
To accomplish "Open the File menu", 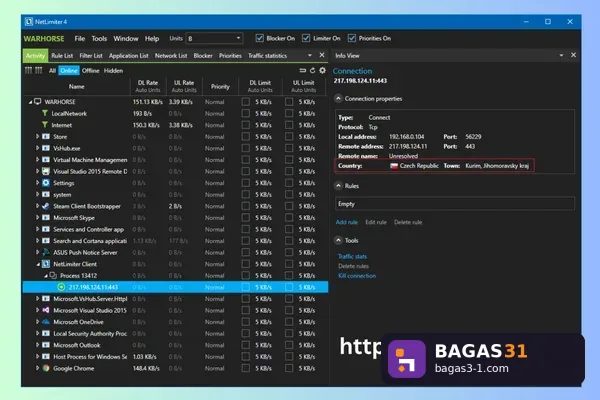I will 80,38.
